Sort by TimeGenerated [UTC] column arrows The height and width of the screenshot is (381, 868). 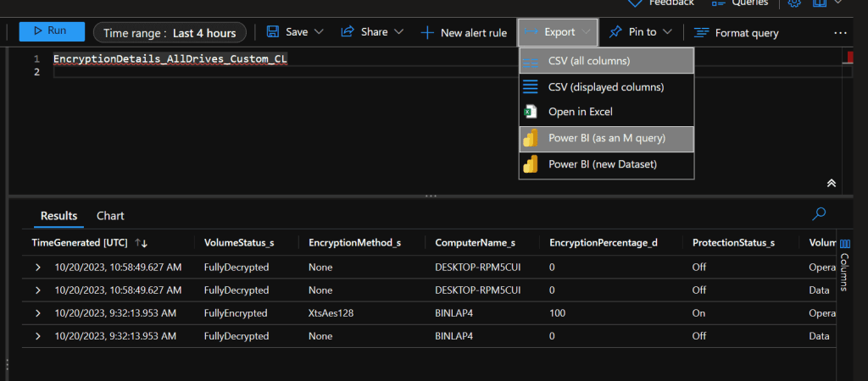(142, 243)
